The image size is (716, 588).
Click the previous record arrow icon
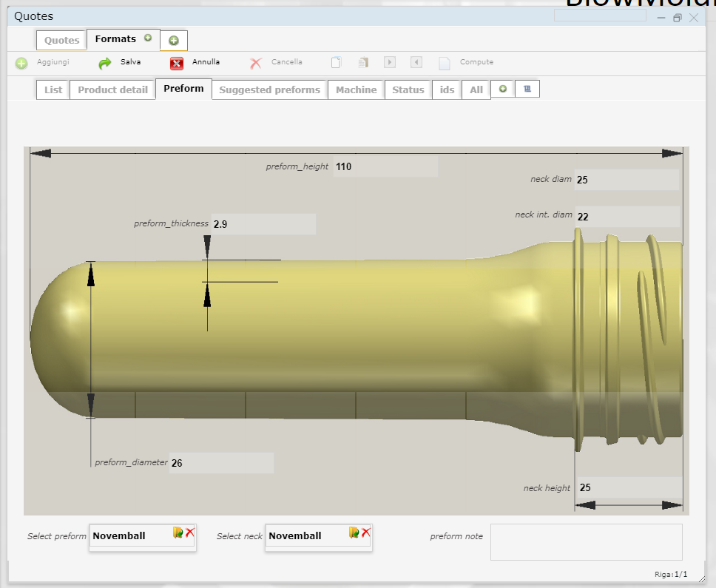pos(416,63)
